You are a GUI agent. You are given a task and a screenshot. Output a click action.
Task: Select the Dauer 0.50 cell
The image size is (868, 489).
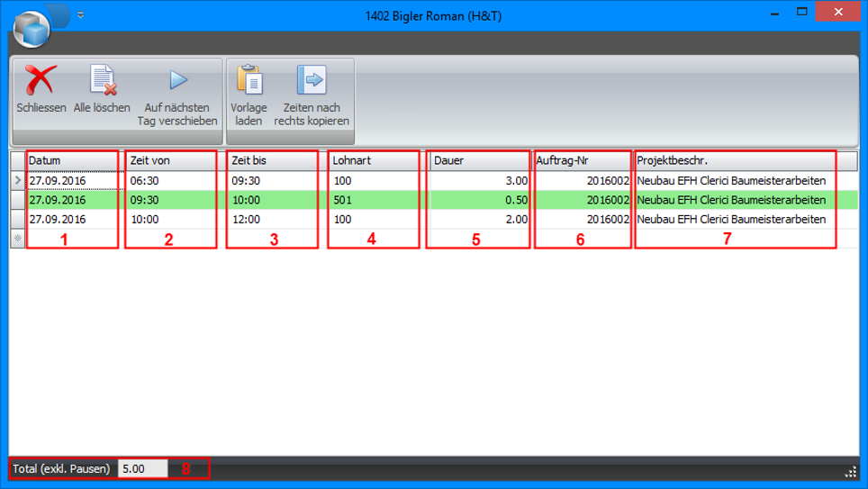(480, 200)
